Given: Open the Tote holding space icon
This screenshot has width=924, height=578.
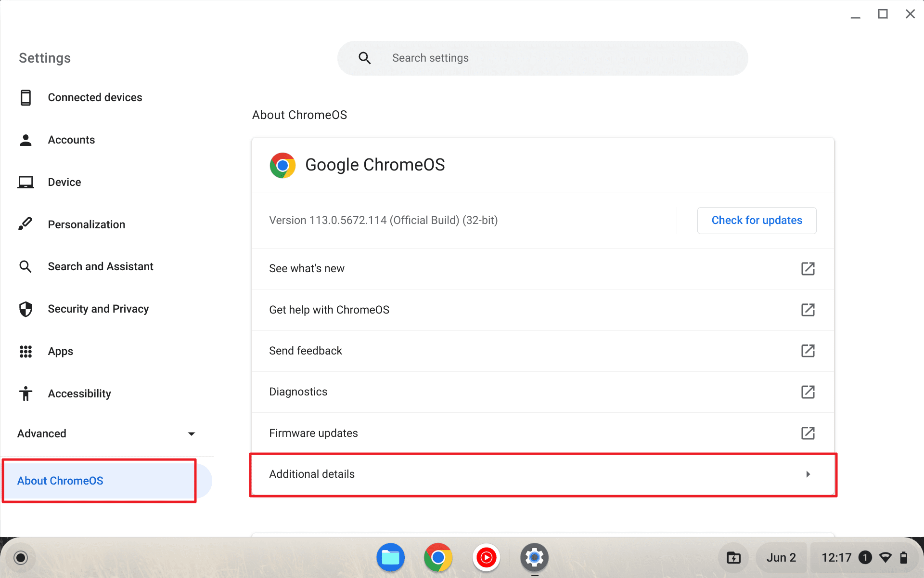Looking at the screenshot, I should 733,558.
